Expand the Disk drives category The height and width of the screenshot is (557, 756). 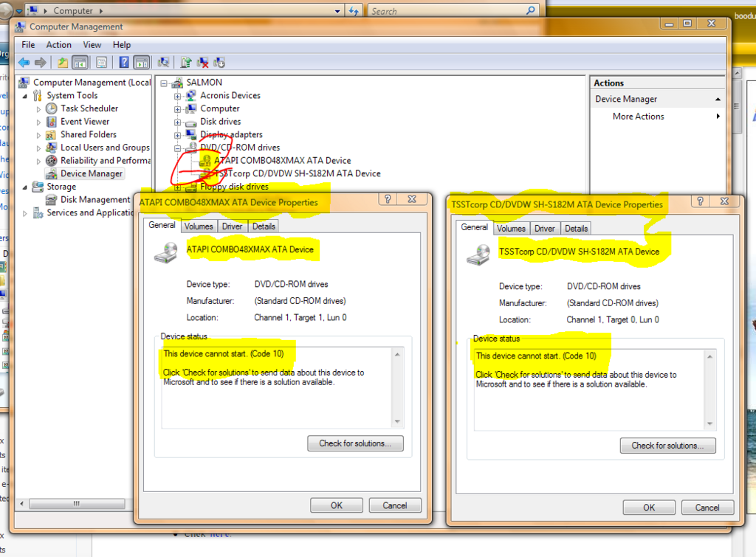[177, 122]
